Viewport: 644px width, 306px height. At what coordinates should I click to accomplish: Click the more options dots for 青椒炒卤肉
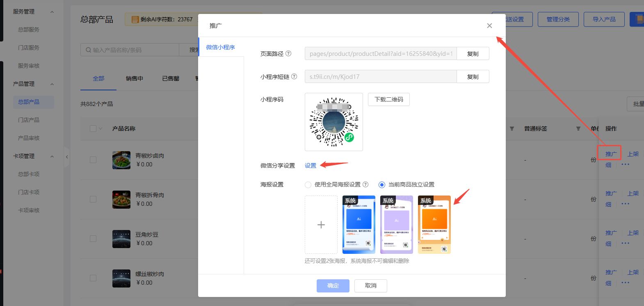pyautogui.click(x=625, y=165)
